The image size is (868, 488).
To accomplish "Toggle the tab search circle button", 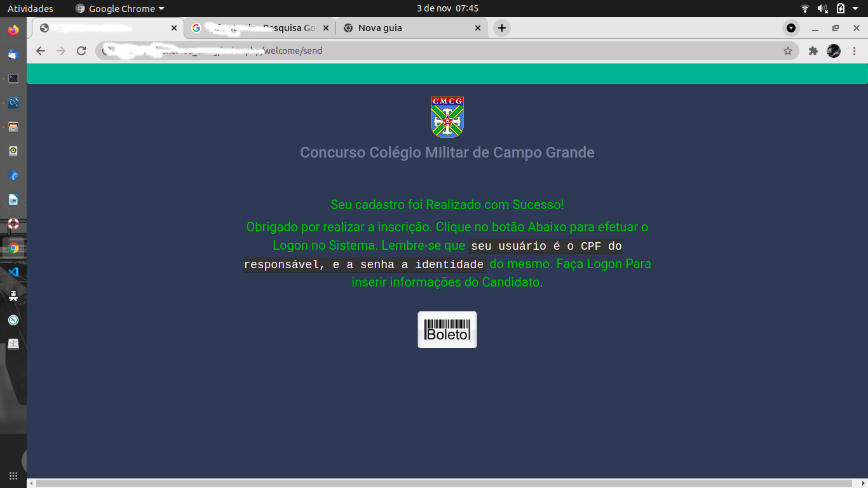I will pyautogui.click(x=791, y=28).
